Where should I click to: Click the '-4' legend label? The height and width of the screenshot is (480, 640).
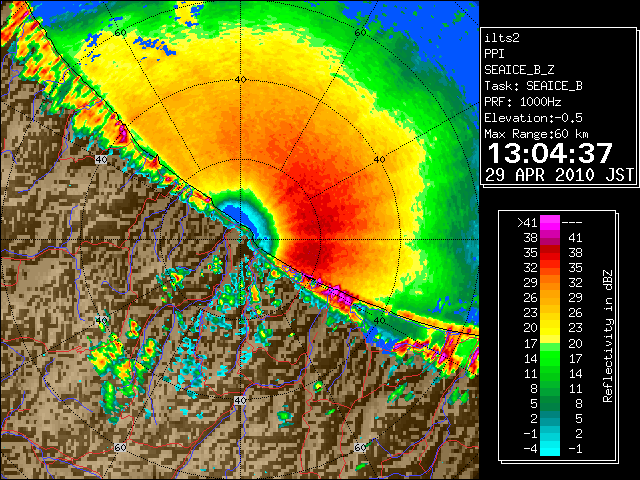point(530,449)
